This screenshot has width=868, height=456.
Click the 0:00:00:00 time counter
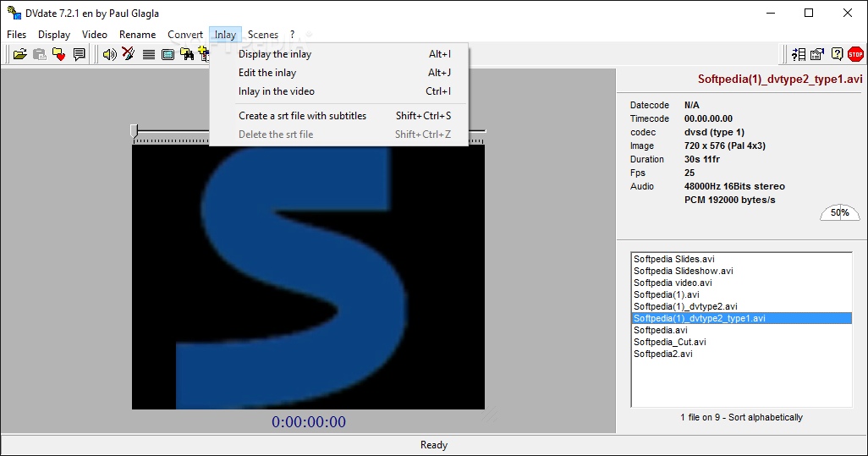[x=308, y=422]
